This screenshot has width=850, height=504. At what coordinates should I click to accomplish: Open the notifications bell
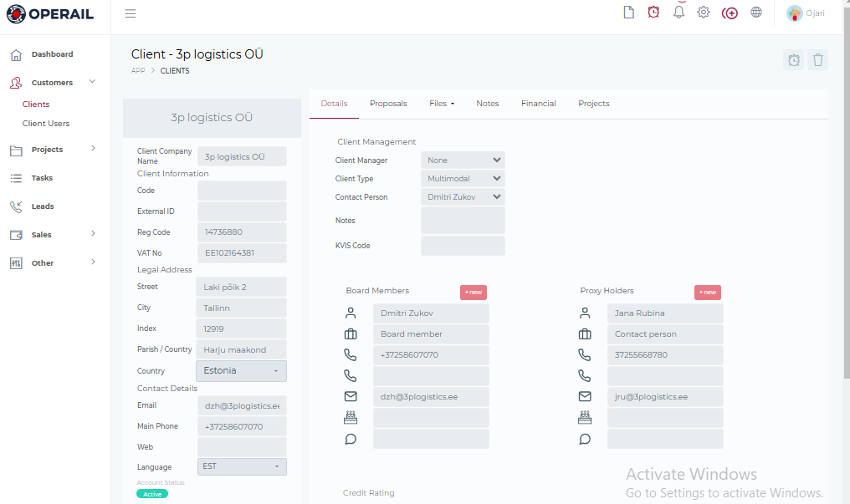pyautogui.click(x=678, y=13)
